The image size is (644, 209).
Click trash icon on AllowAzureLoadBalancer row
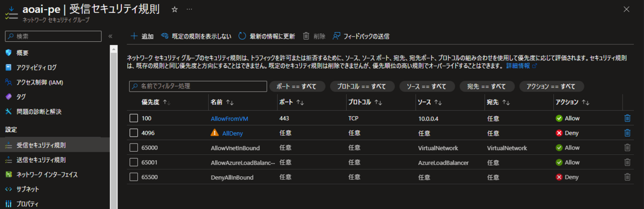click(x=627, y=162)
